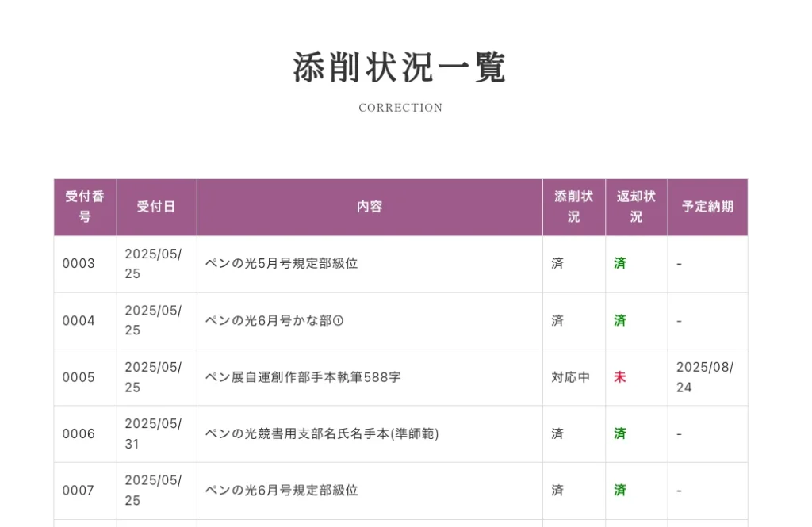
Task: Select ペンの光競書用支部名氏名手本(準師範) entry
Action: point(322,434)
